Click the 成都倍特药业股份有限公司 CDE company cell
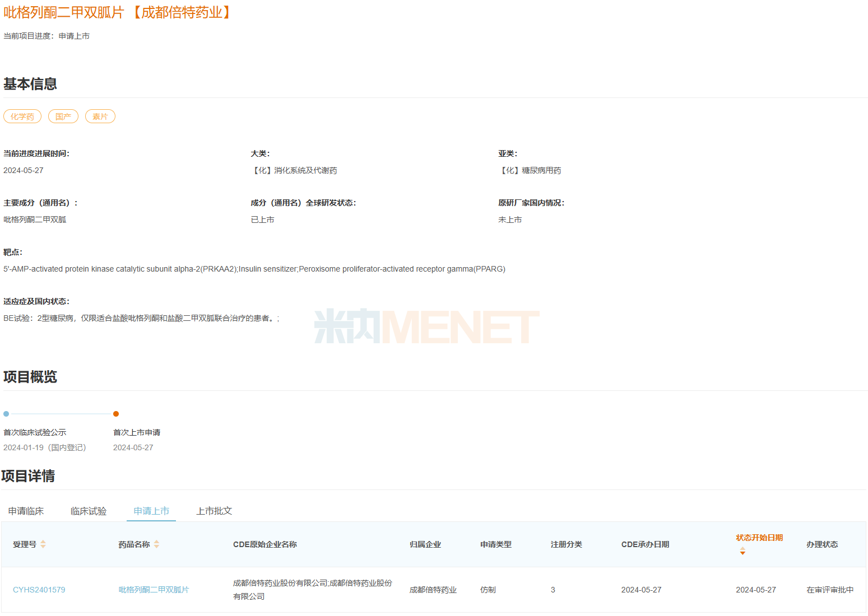The height and width of the screenshot is (616, 868). (313, 590)
